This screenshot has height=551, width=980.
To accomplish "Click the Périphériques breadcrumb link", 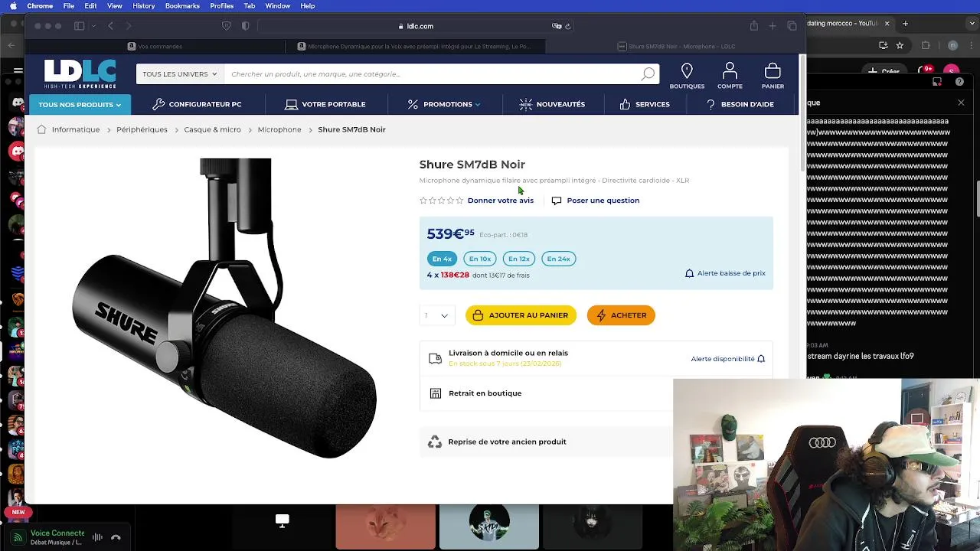I will click(142, 129).
